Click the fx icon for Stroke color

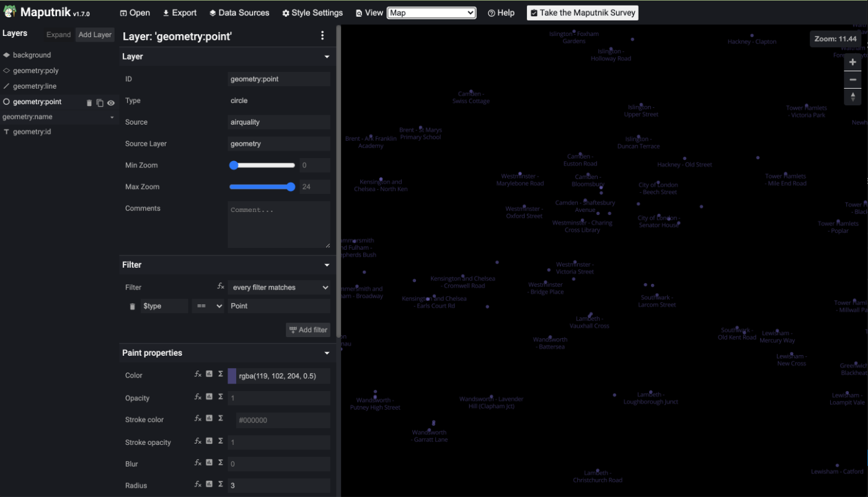(198, 418)
